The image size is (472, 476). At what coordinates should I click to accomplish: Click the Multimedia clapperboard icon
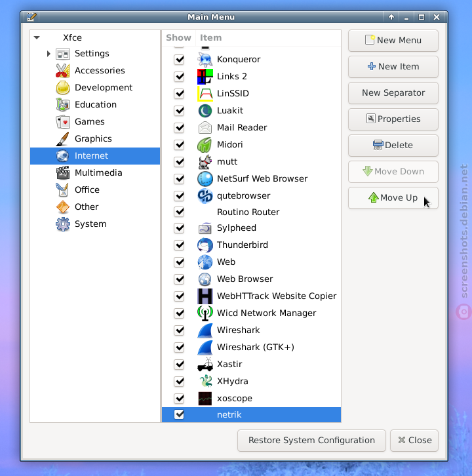(63, 172)
